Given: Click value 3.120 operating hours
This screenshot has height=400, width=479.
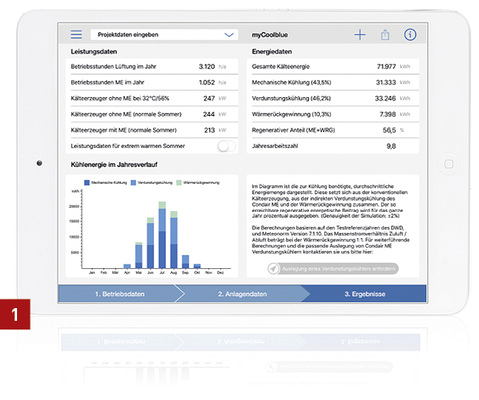Looking at the screenshot, I should 207,66.
